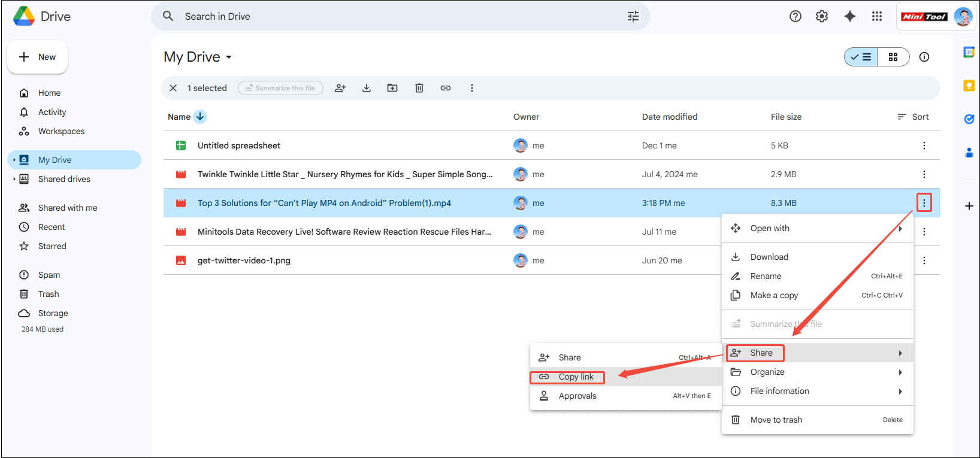
Task: Open advanced search filter options
Action: click(x=633, y=16)
